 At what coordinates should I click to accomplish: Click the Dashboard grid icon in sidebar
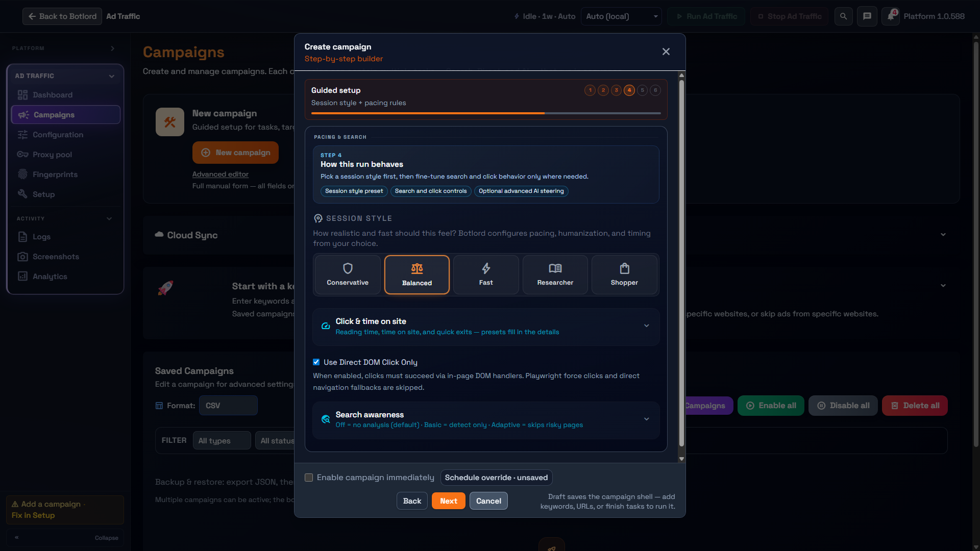(22, 95)
